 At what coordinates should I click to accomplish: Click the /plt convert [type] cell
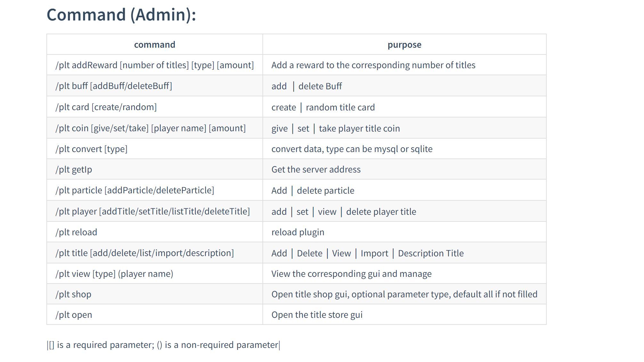(x=155, y=149)
